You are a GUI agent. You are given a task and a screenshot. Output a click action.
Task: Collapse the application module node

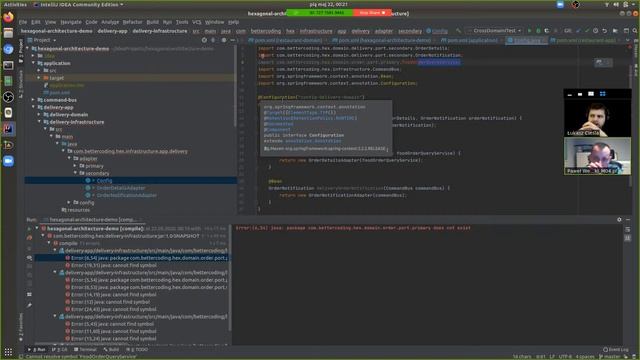coord(33,63)
